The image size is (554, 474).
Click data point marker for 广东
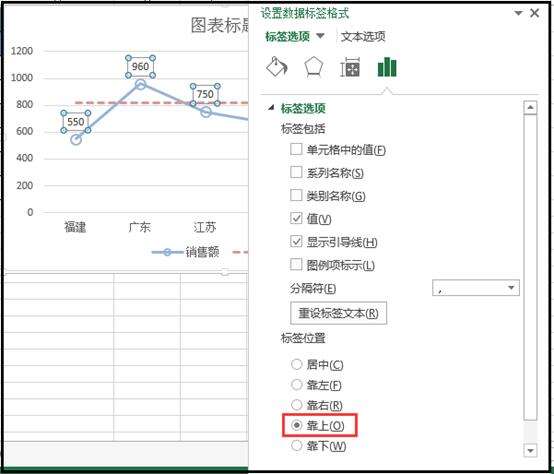coord(140,84)
